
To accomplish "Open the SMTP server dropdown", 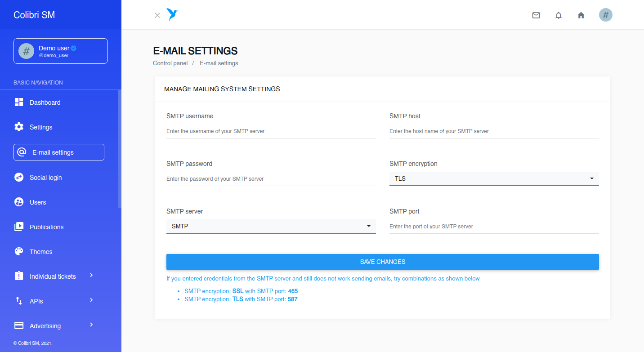I will 271,226.
